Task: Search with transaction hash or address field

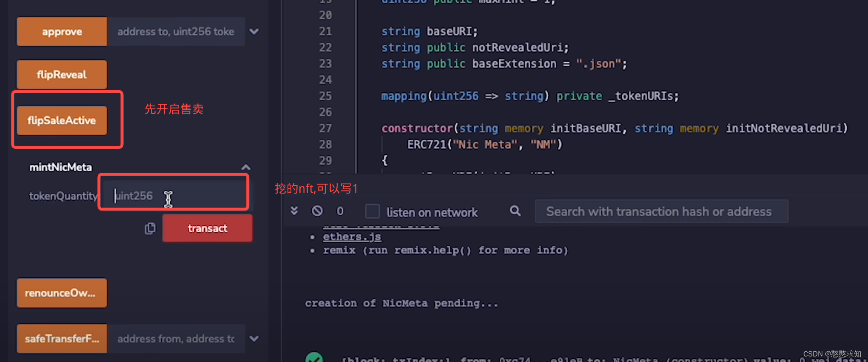Action: click(661, 211)
